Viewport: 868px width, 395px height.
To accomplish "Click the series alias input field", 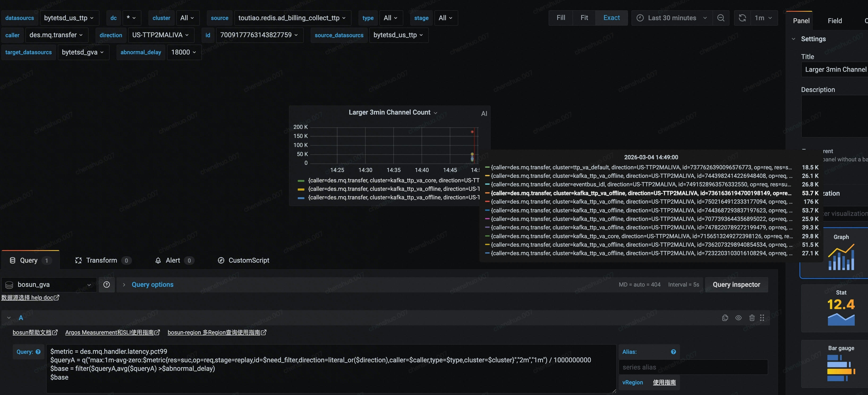I will (x=693, y=367).
